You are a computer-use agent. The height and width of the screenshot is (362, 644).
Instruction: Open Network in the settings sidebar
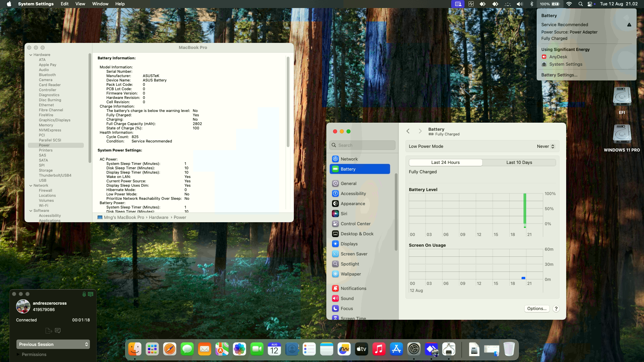click(x=349, y=159)
